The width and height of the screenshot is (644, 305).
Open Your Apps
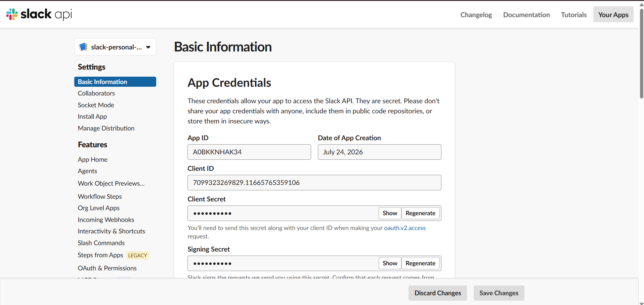coord(613,14)
